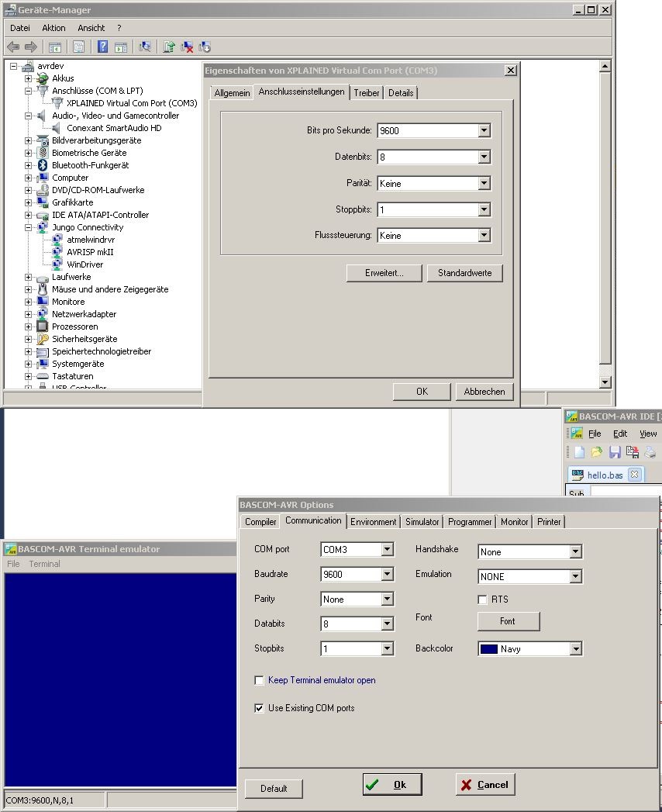Click the new file icon in BASCOM-AVR IDE

(579, 452)
